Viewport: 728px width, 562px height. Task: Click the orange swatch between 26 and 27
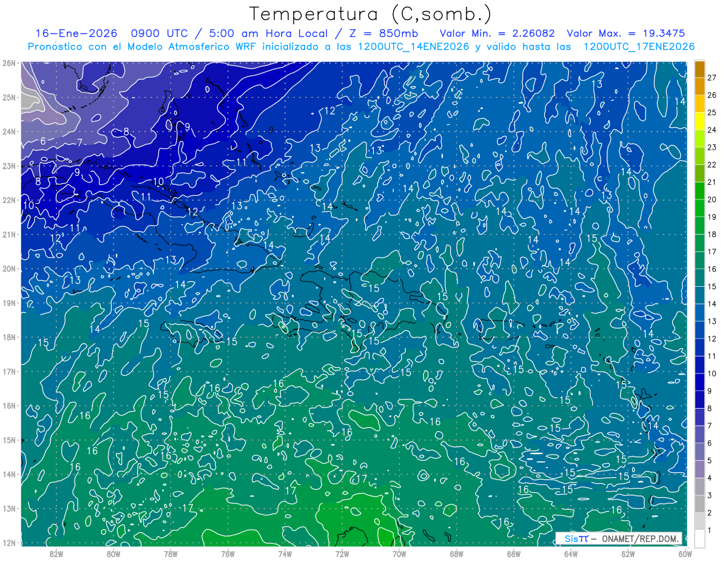699,86
